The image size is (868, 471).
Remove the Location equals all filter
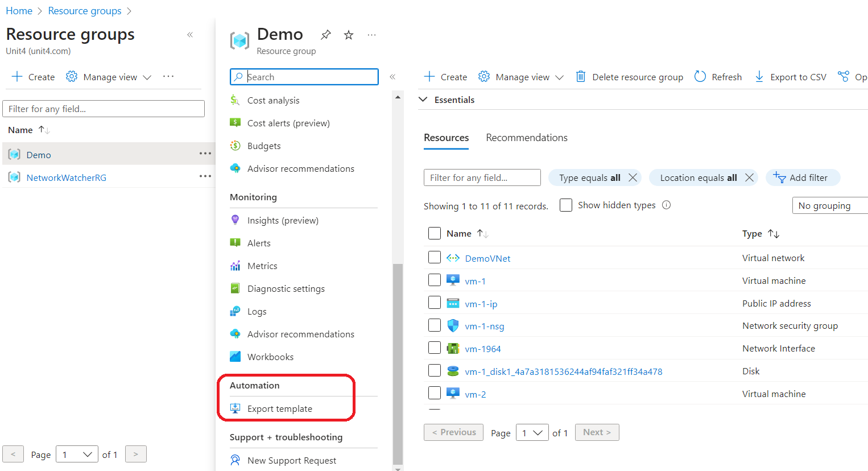coord(749,177)
